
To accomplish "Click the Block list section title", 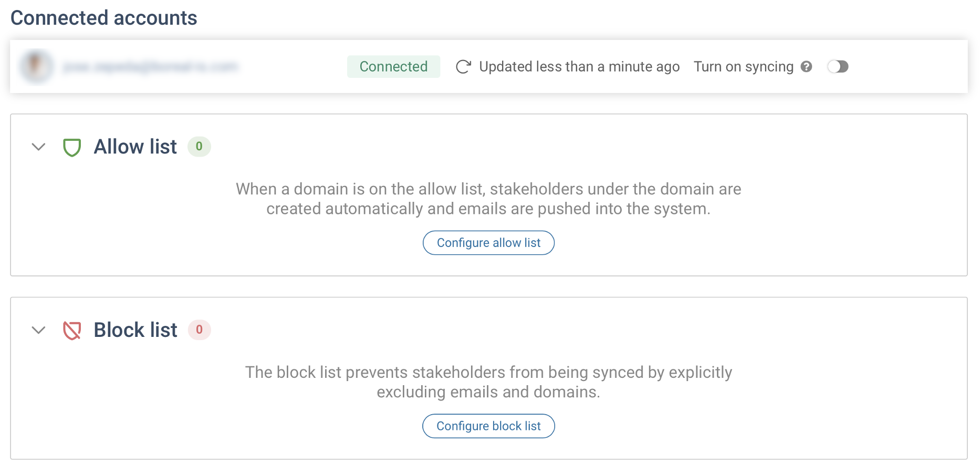I will pos(135,330).
